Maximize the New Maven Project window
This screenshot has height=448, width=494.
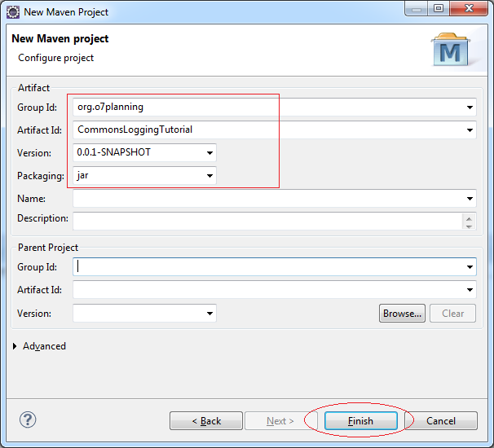click(x=439, y=9)
